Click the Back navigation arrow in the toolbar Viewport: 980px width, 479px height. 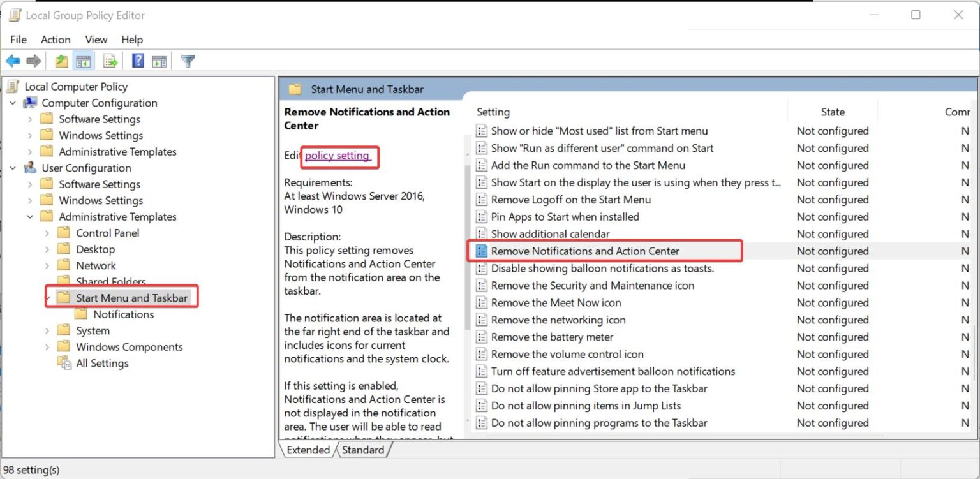[13, 61]
